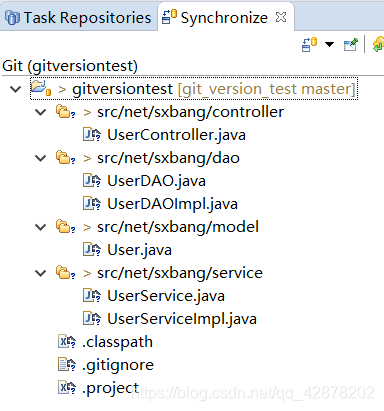Collapse the src/net/sxbang/service folder
Viewport: 384px width, 411px height.
click(x=41, y=273)
